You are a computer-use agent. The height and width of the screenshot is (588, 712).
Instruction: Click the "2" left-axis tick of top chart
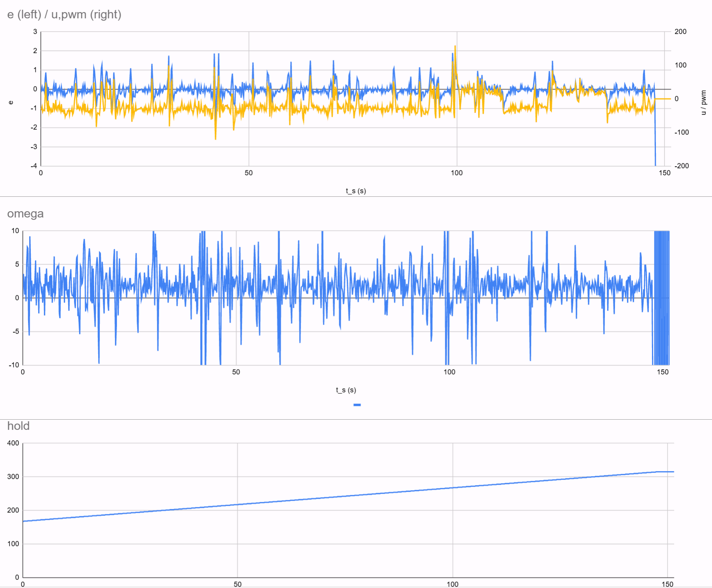[x=35, y=51]
